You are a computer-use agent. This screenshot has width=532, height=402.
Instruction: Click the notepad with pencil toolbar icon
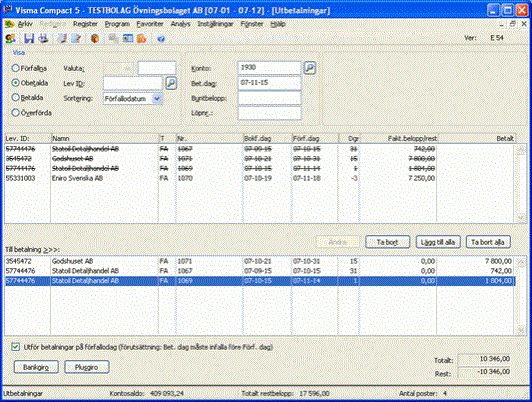click(76, 38)
